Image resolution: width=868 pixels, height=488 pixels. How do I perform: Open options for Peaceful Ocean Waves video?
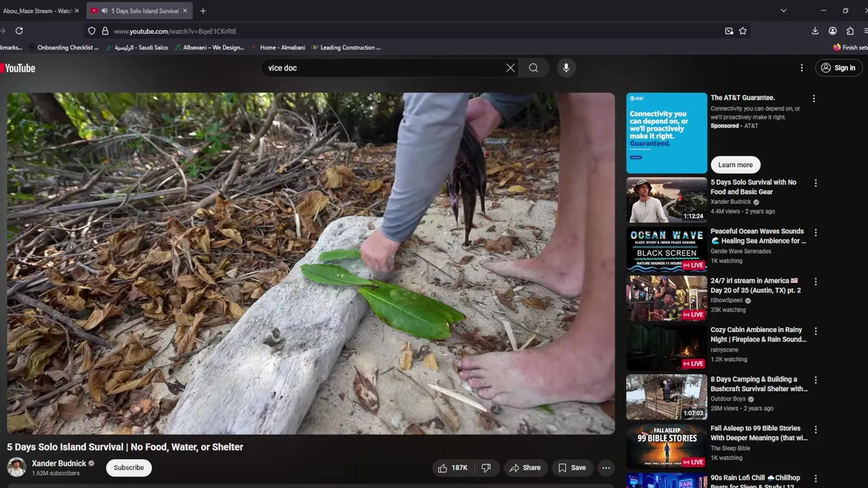click(x=816, y=232)
